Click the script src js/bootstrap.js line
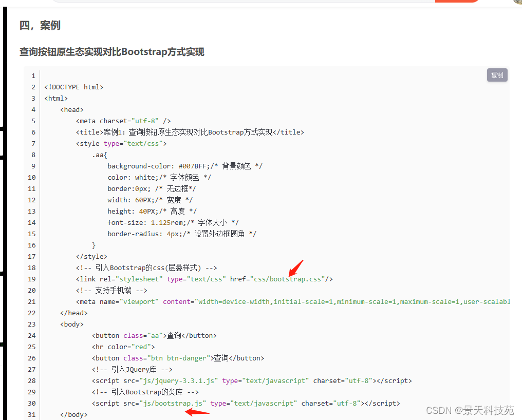The width and height of the screenshot is (522, 420). (x=246, y=404)
